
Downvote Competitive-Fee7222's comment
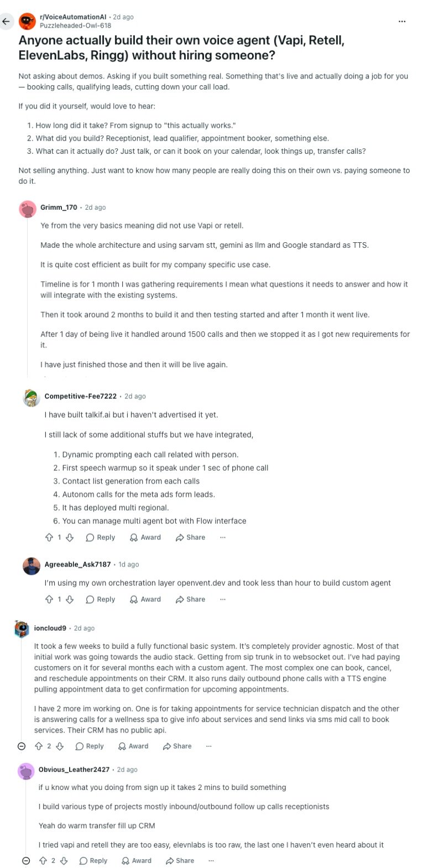pyautogui.click(x=70, y=537)
